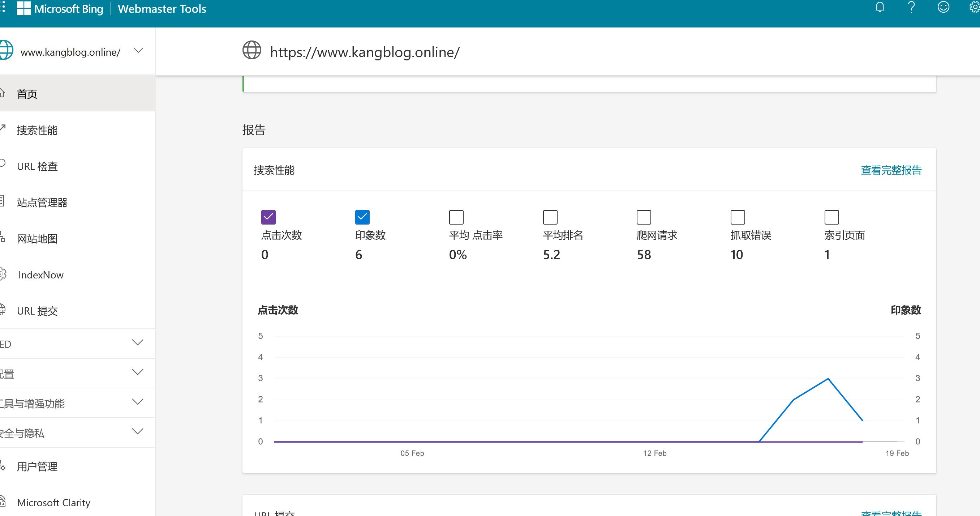Select the 索引页面 checkbox
Screen dimensions: 980x516
point(831,217)
